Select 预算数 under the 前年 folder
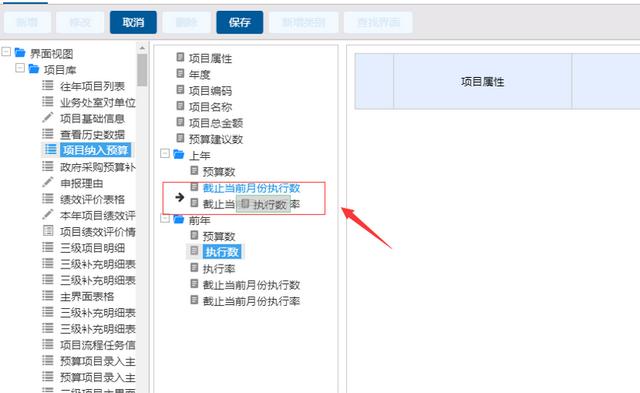 [219, 236]
